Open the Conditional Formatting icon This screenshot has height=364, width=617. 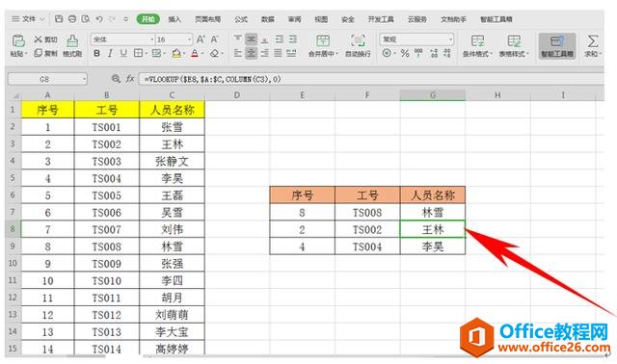[x=477, y=40]
